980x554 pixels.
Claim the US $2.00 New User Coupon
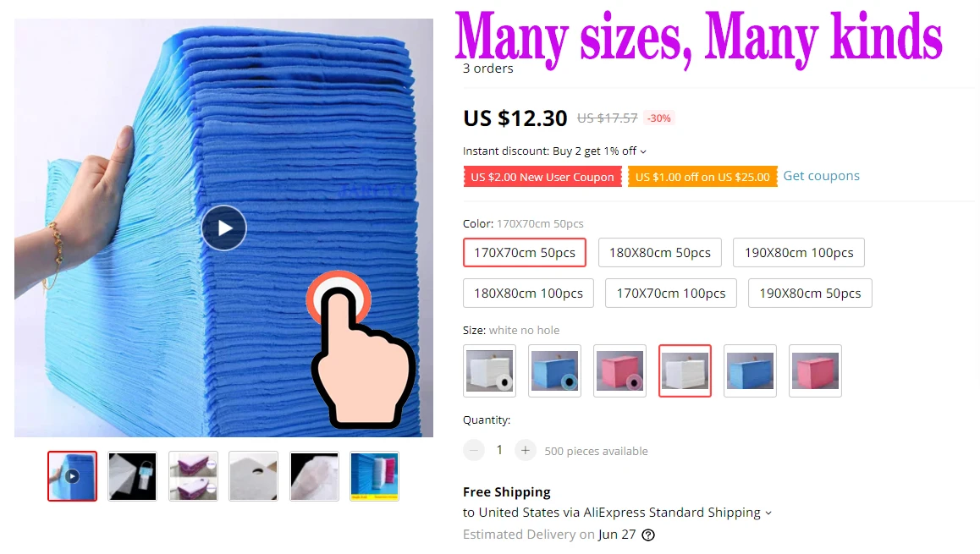click(x=542, y=177)
